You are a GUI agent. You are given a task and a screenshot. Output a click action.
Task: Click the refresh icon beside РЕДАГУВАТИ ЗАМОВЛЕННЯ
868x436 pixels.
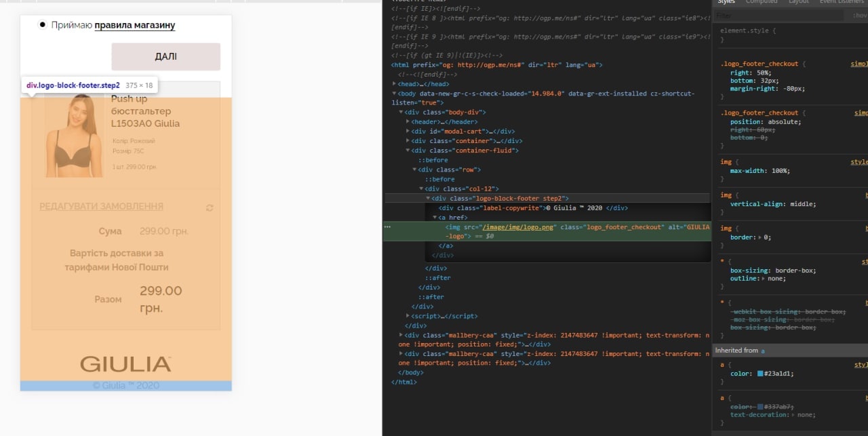click(210, 207)
